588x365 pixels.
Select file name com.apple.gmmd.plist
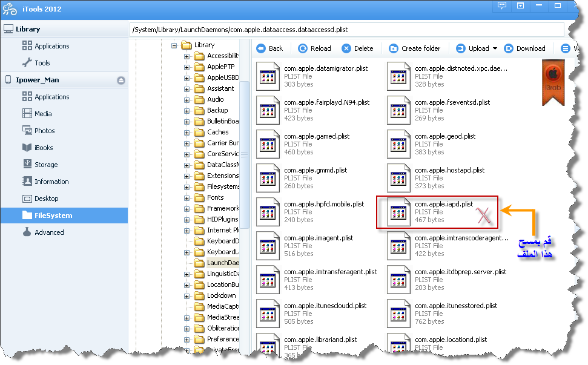[315, 170]
